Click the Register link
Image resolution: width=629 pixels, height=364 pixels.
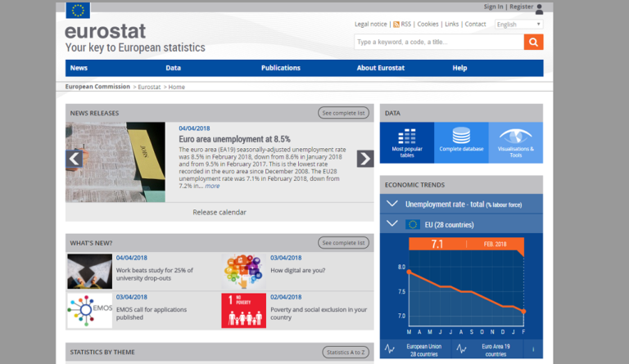coord(522,7)
